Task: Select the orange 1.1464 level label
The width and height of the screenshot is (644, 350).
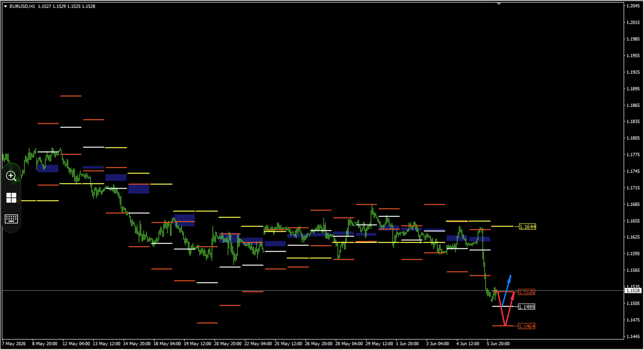Action: point(527,326)
